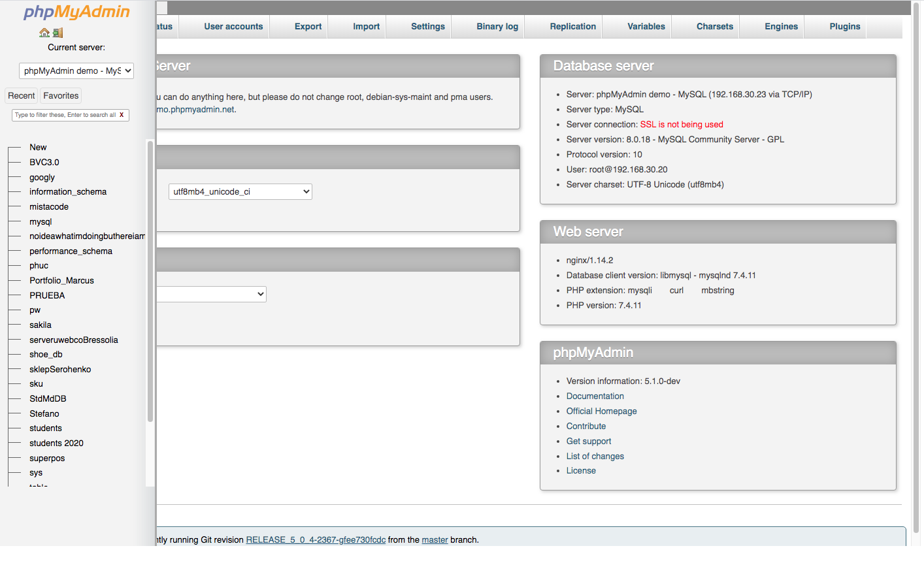Image resolution: width=924 pixels, height=563 pixels.
Task: Select the mistacode database
Action: [48, 206]
